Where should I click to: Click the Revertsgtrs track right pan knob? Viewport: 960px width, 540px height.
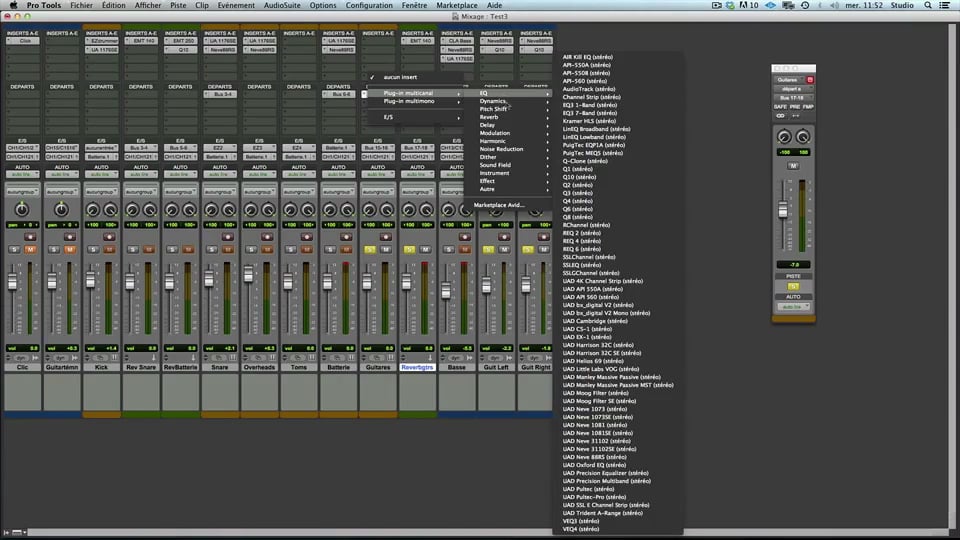(426, 211)
